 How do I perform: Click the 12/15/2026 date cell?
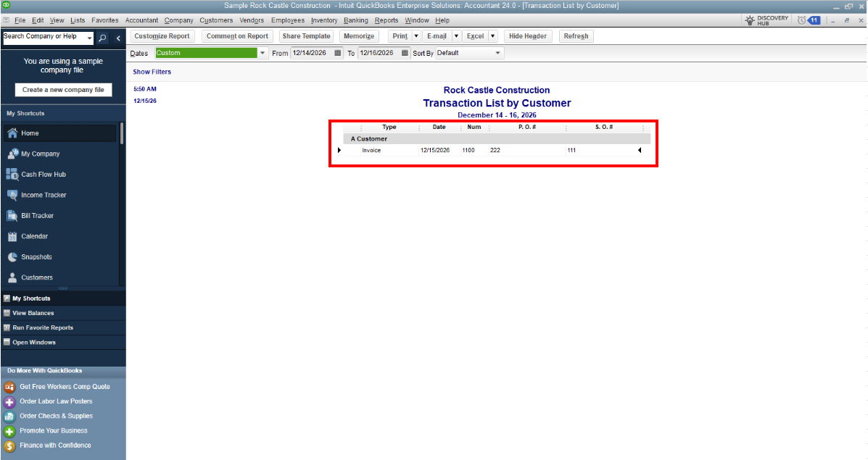coord(434,151)
